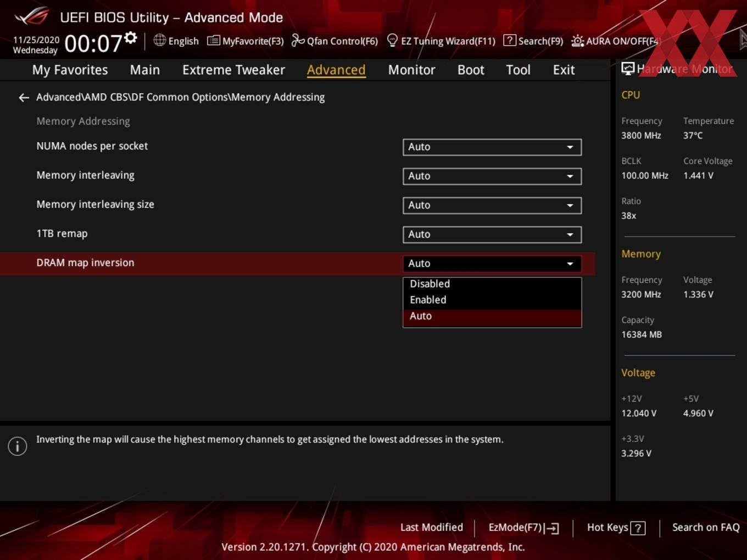Select Auto in the open dropdown list
The width and height of the screenshot is (747, 560).
point(492,316)
